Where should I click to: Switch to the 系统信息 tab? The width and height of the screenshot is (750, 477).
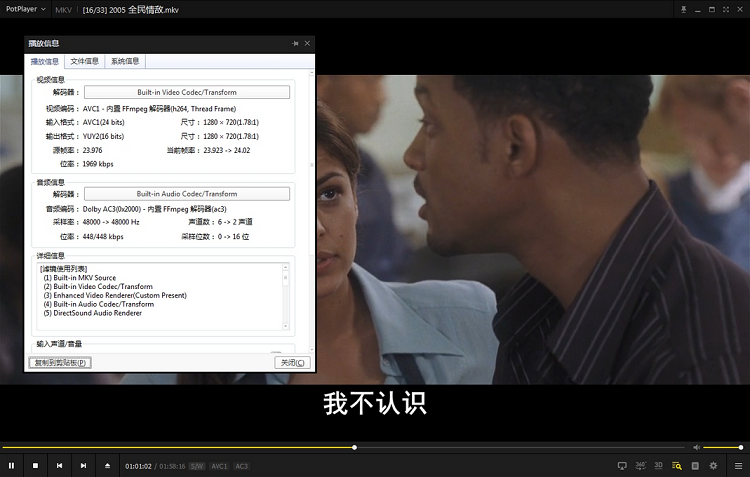125,61
